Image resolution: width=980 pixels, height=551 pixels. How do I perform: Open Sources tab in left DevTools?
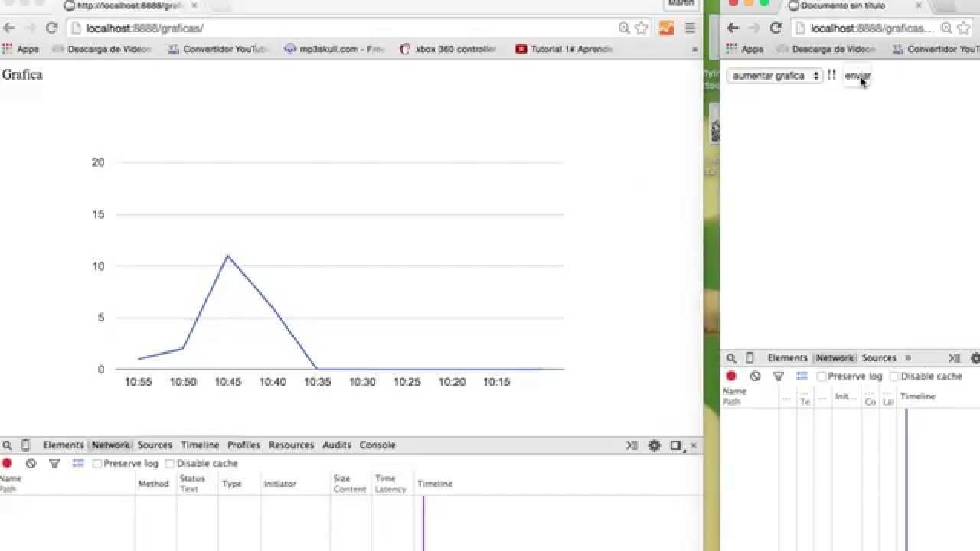click(155, 445)
